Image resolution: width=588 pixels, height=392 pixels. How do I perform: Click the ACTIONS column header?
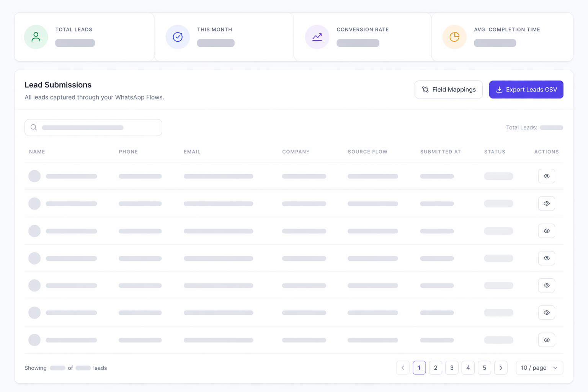point(547,152)
